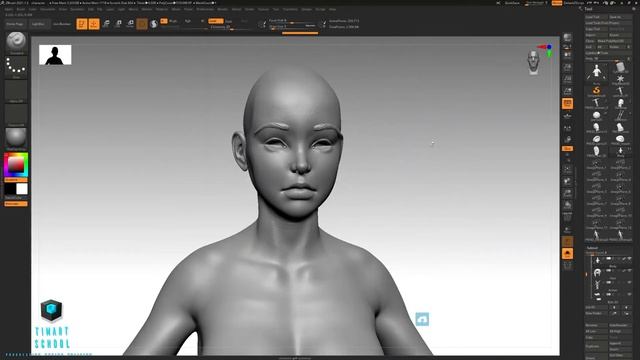Image resolution: width=640 pixels, height=360 pixels.
Task: Hide the Body subtool with its eye icon
Action: coord(629,259)
